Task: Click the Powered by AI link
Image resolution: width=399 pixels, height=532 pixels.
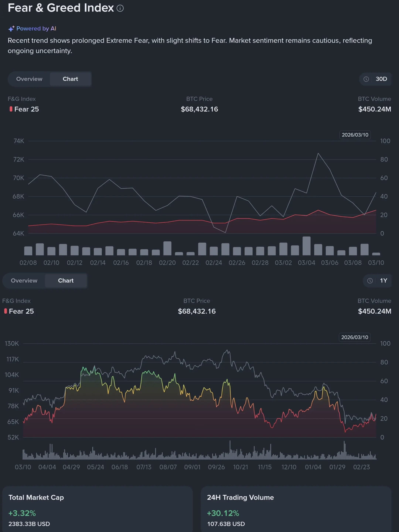Action: tap(36, 29)
